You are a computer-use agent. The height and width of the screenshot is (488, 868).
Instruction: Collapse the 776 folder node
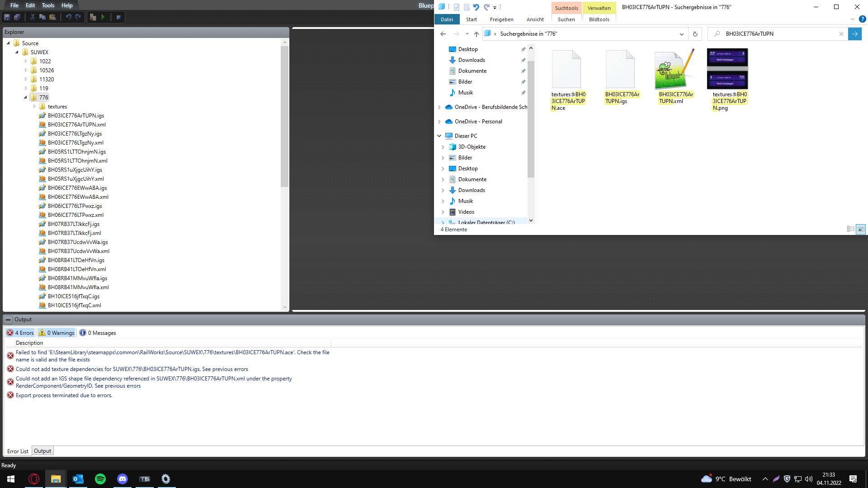[x=26, y=98]
